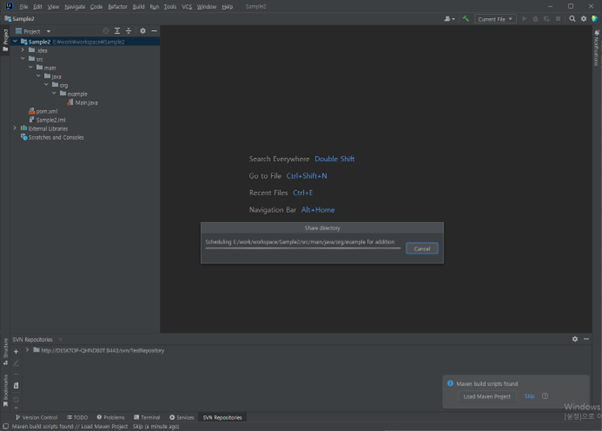Toggle the Bookmarks side tool window
This screenshot has height=431, width=602.
pyautogui.click(x=5, y=390)
